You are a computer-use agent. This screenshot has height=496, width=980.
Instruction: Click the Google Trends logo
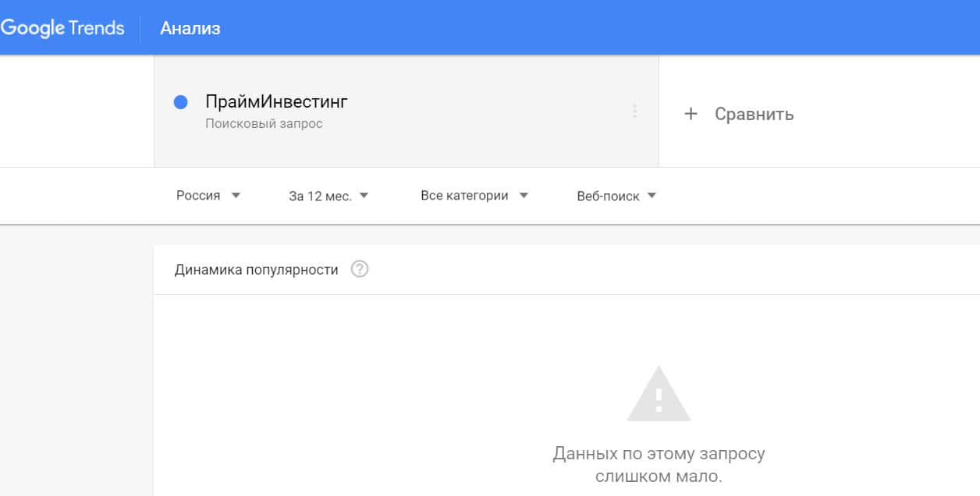click(x=62, y=28)
